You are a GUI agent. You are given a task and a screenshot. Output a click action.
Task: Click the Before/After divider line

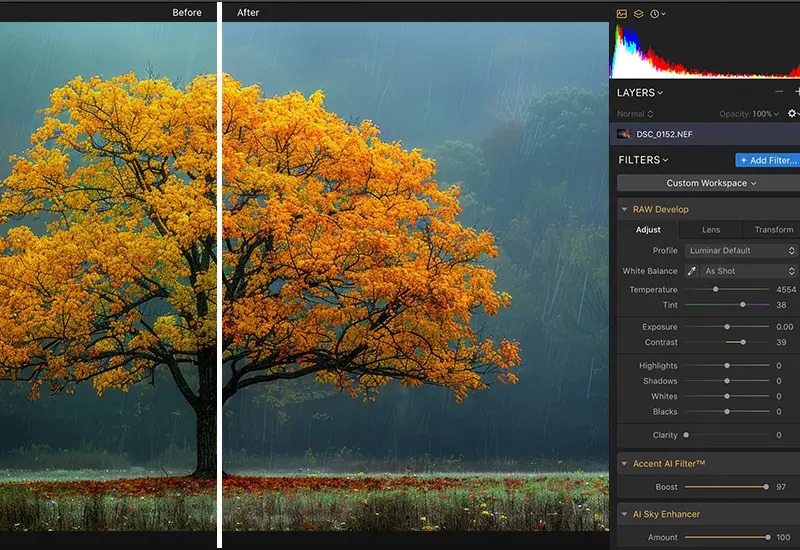(219, 280)
